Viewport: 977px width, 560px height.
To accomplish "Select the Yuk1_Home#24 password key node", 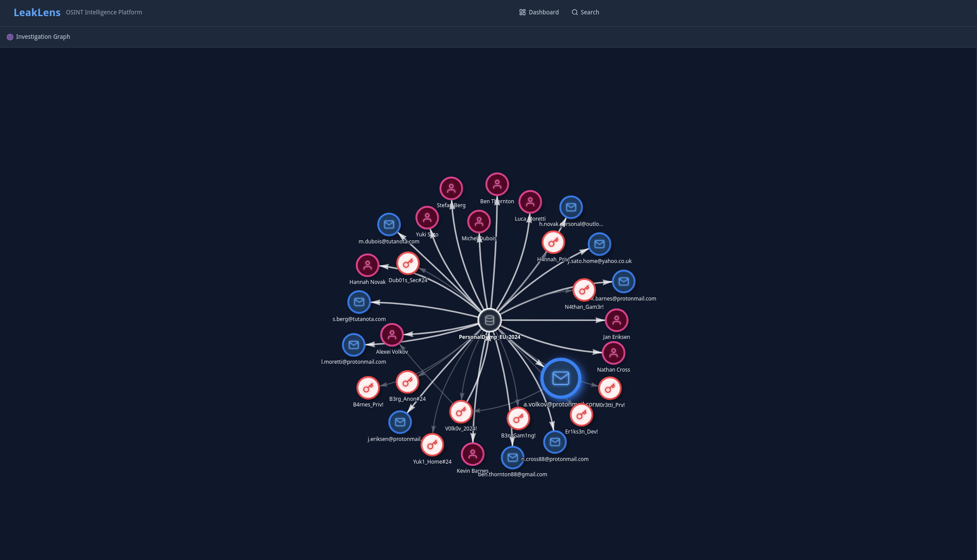I will tap(432, 445).
